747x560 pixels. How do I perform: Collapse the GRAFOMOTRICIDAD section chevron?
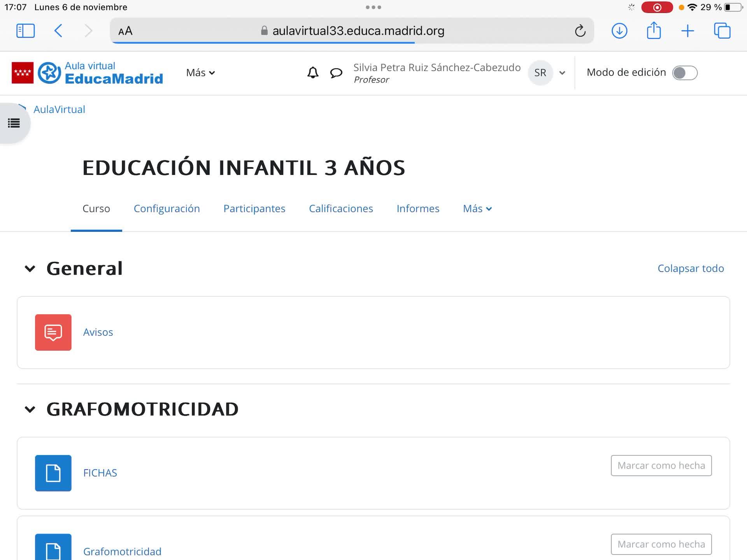click(x=30, y=409)
